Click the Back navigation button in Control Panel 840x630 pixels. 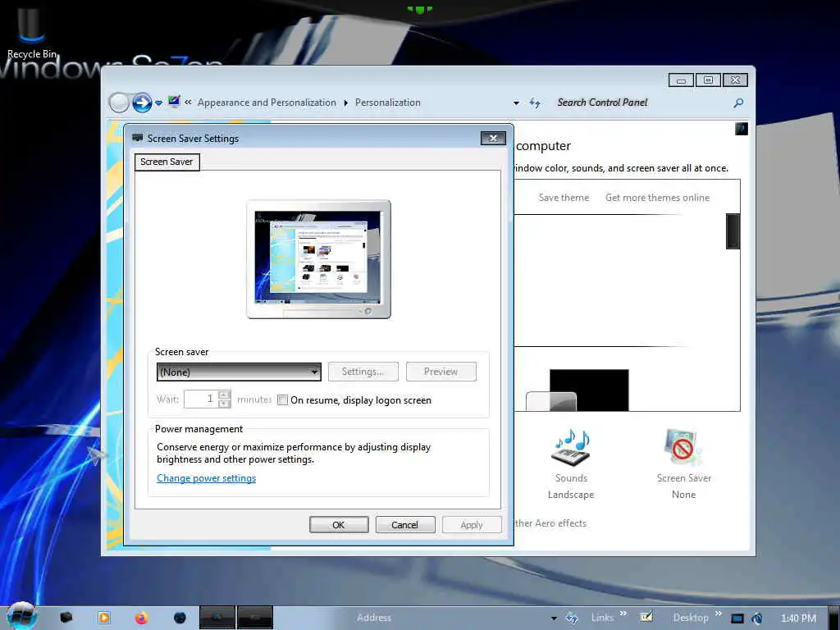[x=119, y=103]
